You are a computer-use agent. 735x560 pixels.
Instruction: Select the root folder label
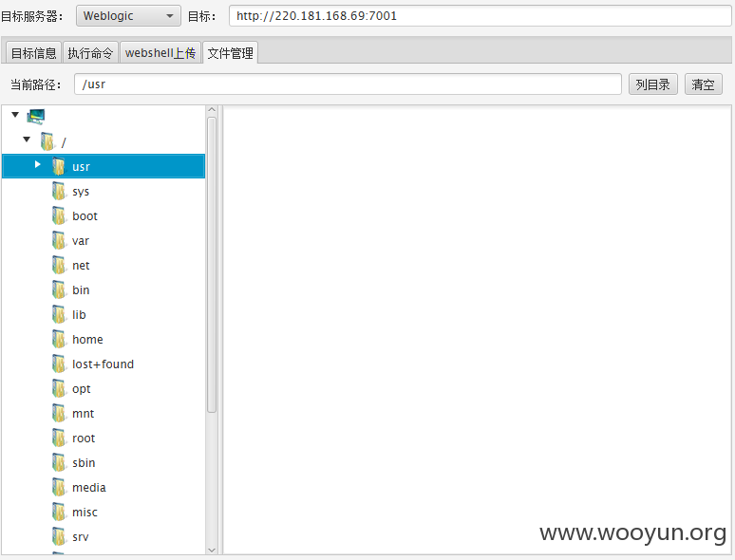pos(84,439)
